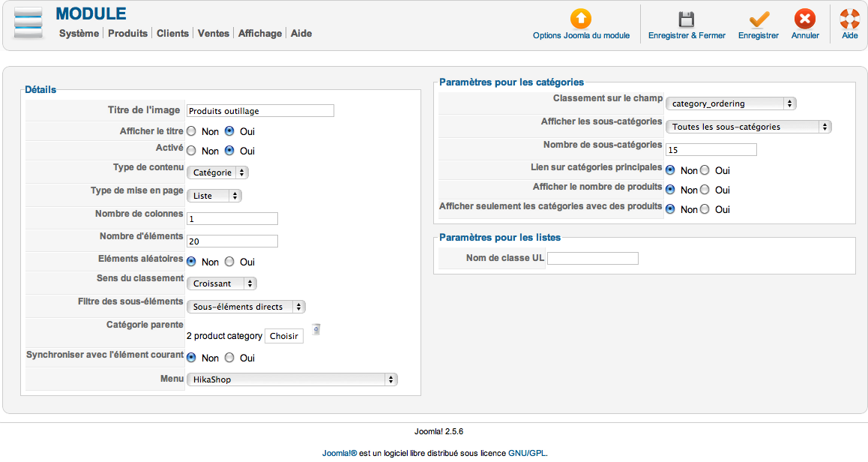Open the HikaShop Menu dropdown

pos(292,379)
